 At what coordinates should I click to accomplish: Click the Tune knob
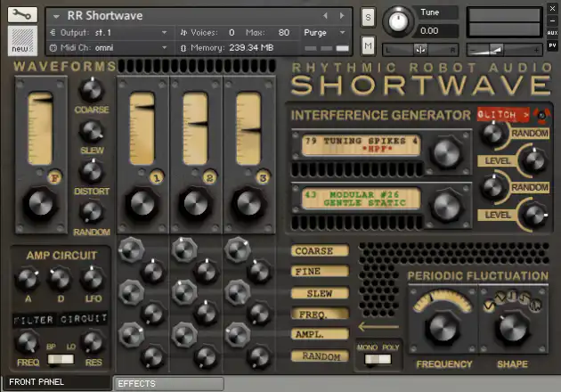click(x=397, y=21)
